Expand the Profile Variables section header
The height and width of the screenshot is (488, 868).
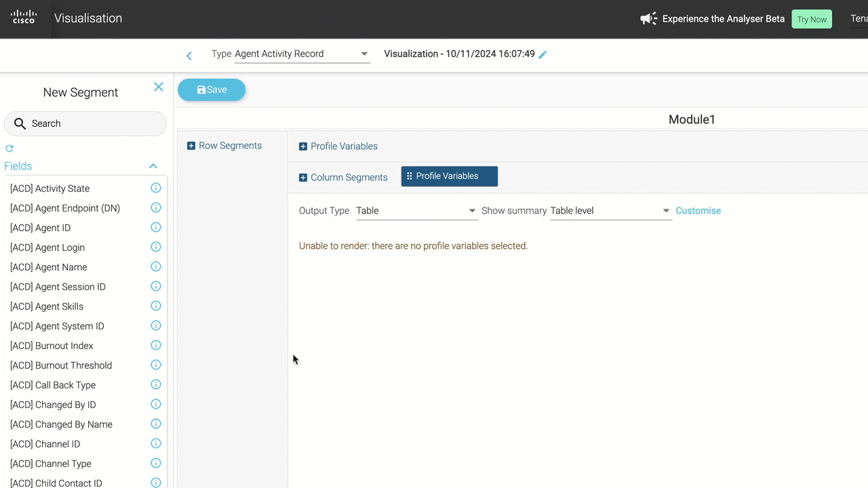(303, 146)
